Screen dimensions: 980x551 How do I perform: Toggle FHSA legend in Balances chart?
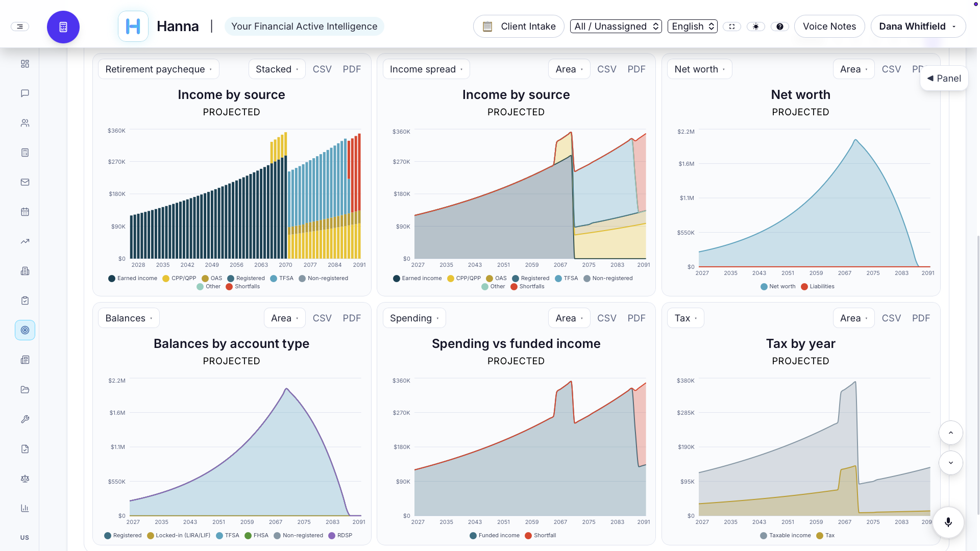(257, 535)
